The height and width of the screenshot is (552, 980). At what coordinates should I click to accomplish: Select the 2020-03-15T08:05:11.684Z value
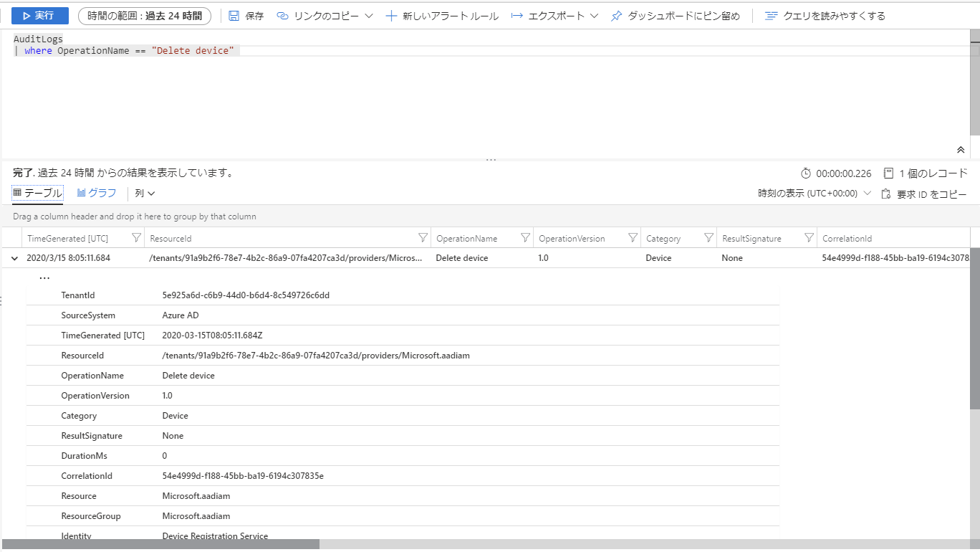click(213, 336)
